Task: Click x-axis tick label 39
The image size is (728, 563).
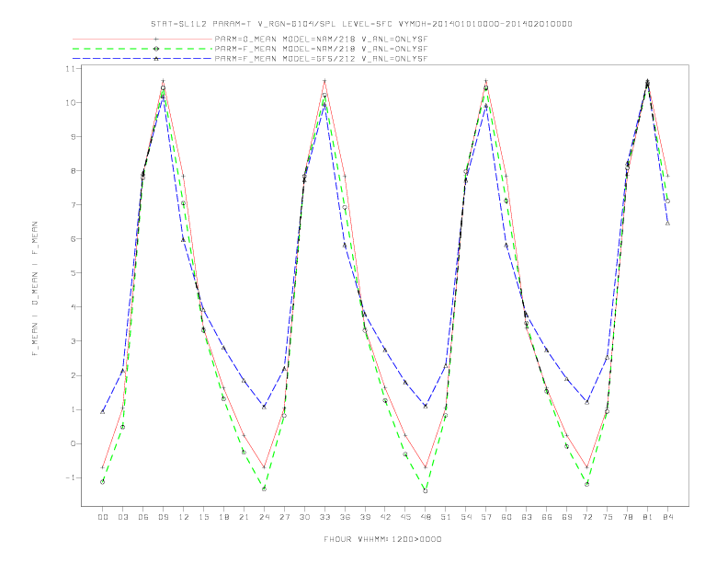Action: (x=365, y=517)
